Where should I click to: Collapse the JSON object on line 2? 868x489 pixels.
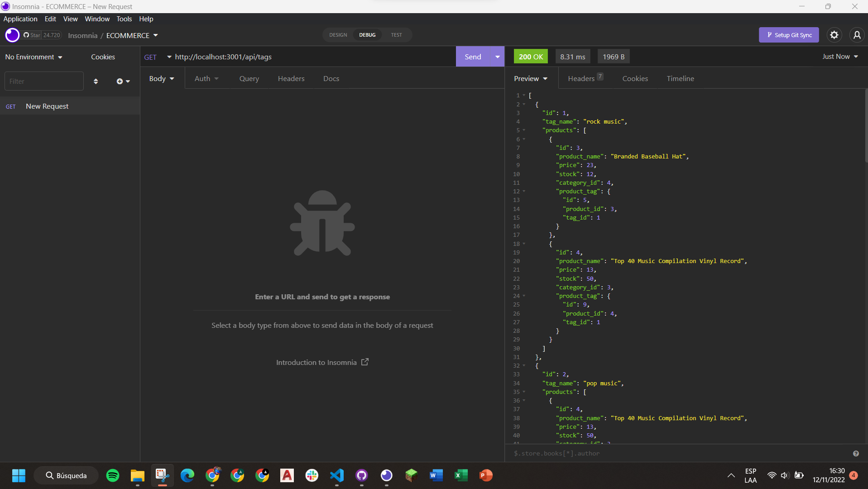point(524,104)
